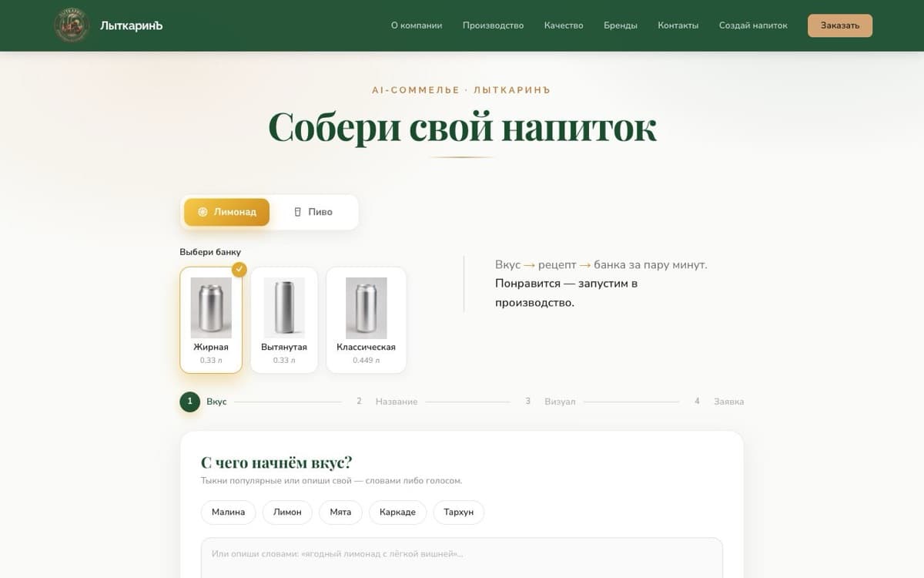Click the Заказать button
This screenshot has width=924, height=578.
point(840,25)
